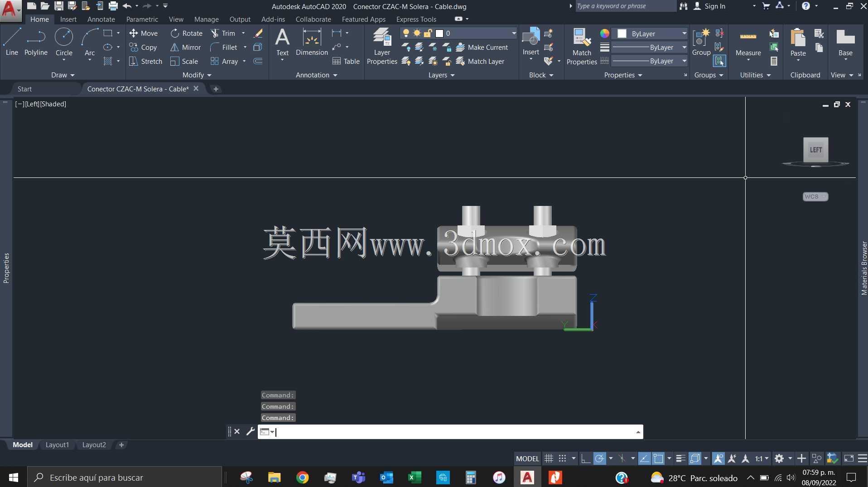The image size is (868, 487).
Task: Activate the Array command
Action: click(x=224, y=61)
